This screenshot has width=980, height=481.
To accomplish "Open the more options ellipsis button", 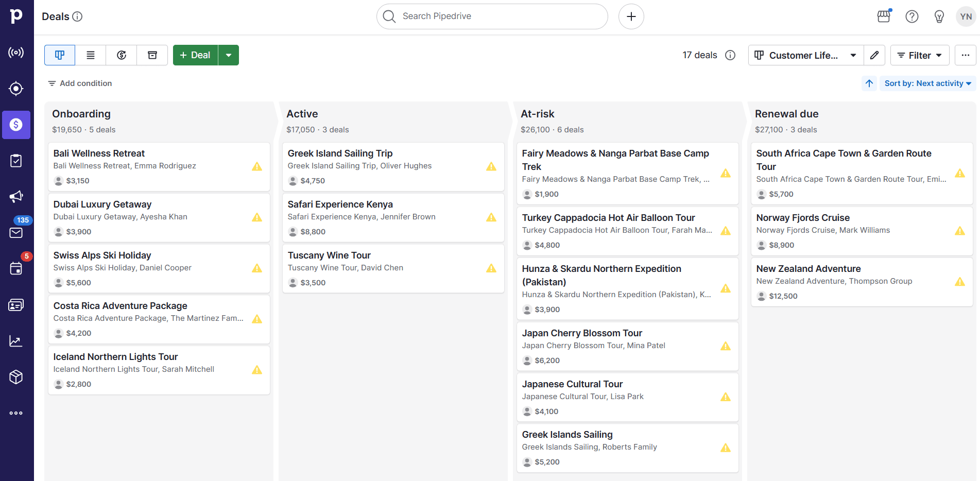I will [966, 55].
